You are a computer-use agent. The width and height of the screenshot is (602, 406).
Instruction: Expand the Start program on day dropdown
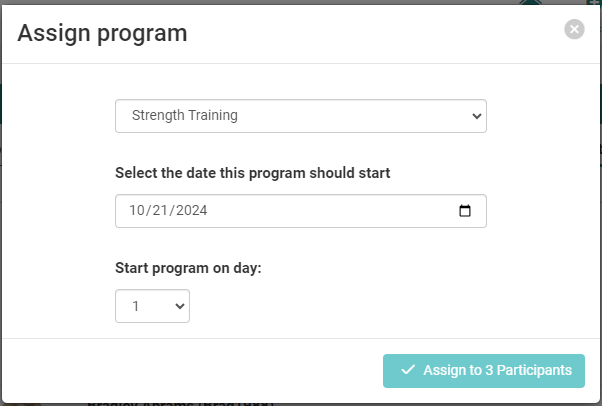coord(152,306)
